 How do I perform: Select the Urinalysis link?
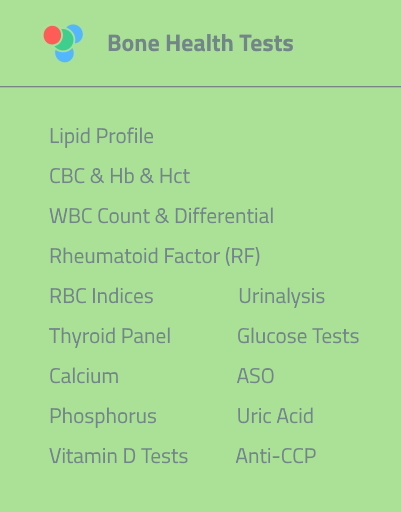[x=282, y=296]
